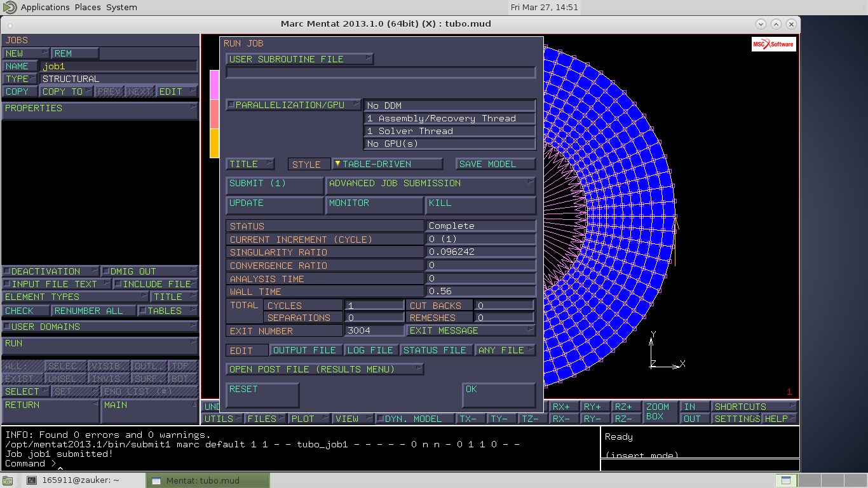
Task: Open the RUN submenu in jobs panel
Action: click(x=100, y=346)
